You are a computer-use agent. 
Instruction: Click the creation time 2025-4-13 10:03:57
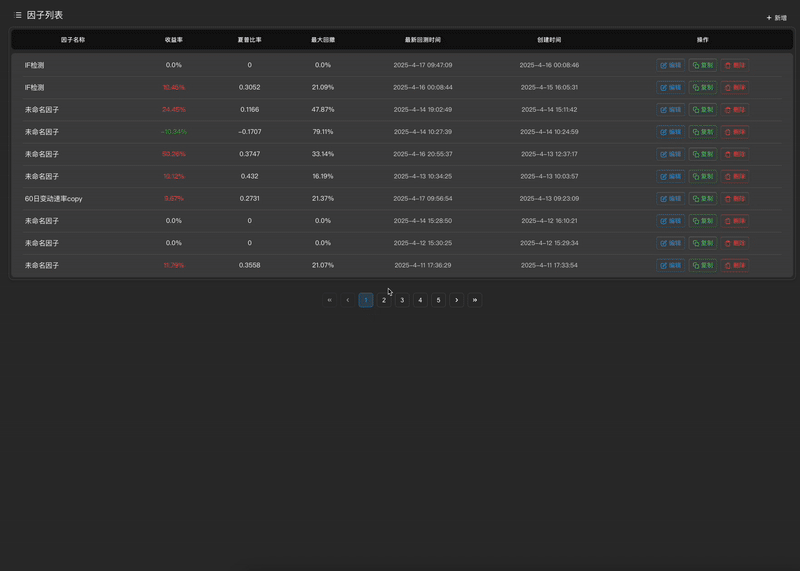(x=549, y=176)
